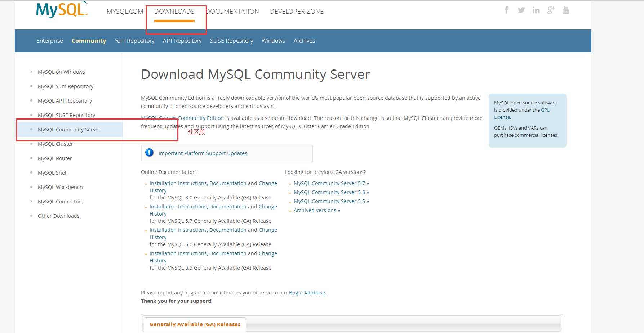The height and width of the screenshot is (333, 644).
Task: Click the Download MySQL Community Server heading
Action: (x=256, y=75)
